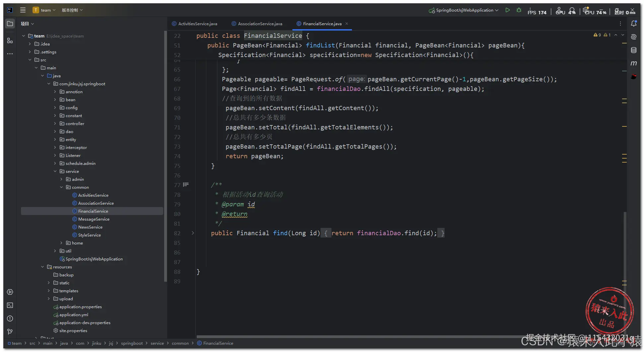The height and width of the screenshot is (352, 644).
Task: Open the Project view selector dropdown
Action: click(28, 24)
